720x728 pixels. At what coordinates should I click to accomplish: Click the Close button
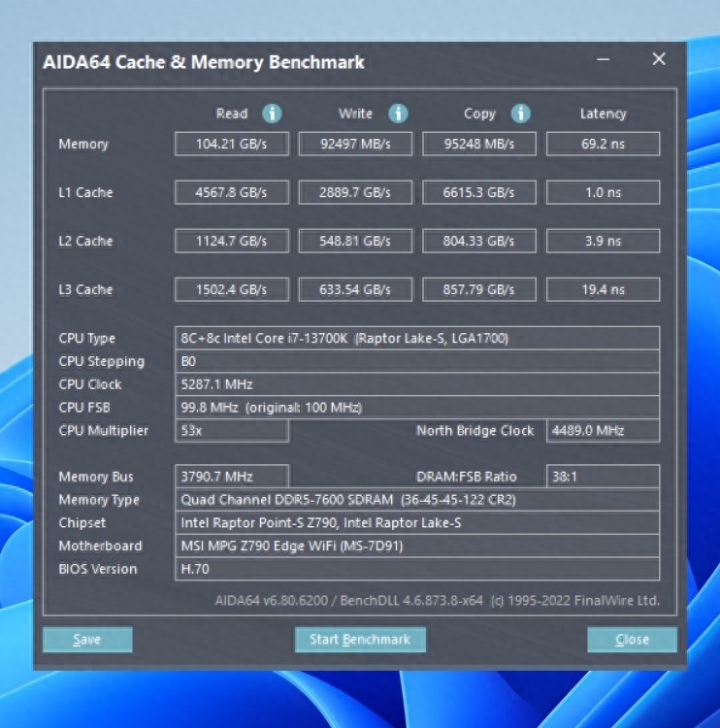click(632, 640)
